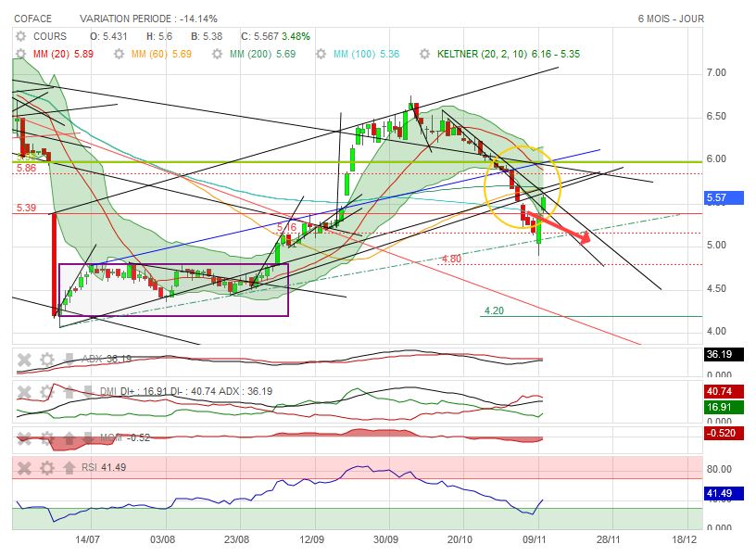Click the opening price O: 5.431
The height and width of the screenshot is (557, 756).
click(x=108, y=36)
